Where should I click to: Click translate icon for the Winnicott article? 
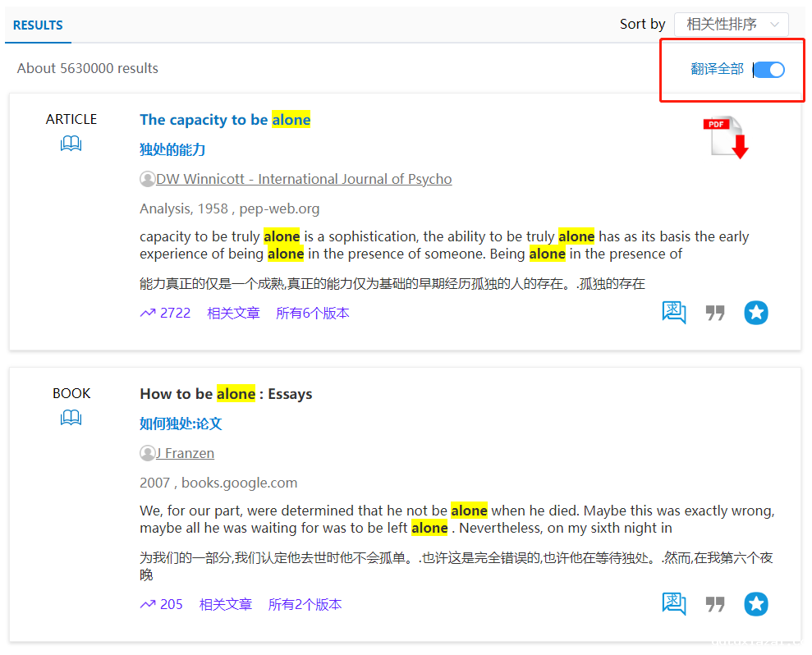pyautogui.click(x=674, y=313)
